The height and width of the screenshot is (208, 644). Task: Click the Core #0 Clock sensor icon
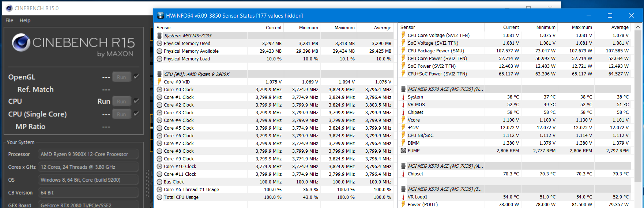click(159, 89)
